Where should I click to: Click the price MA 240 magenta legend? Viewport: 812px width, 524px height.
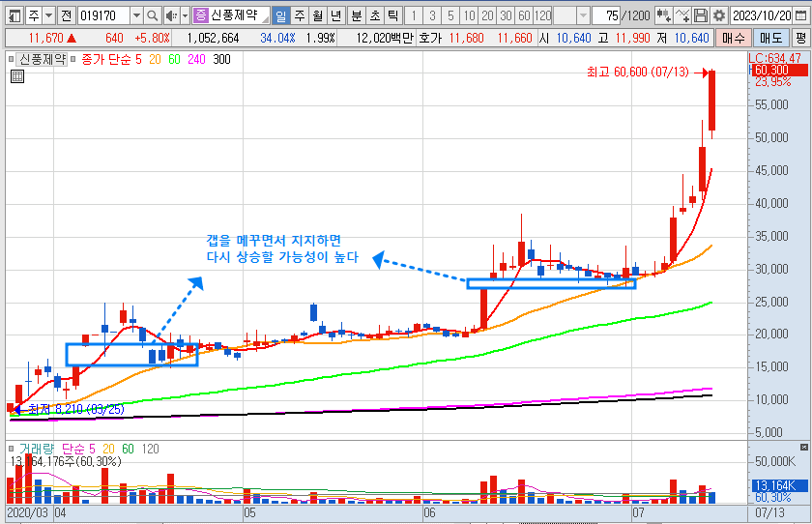point(196,59)
